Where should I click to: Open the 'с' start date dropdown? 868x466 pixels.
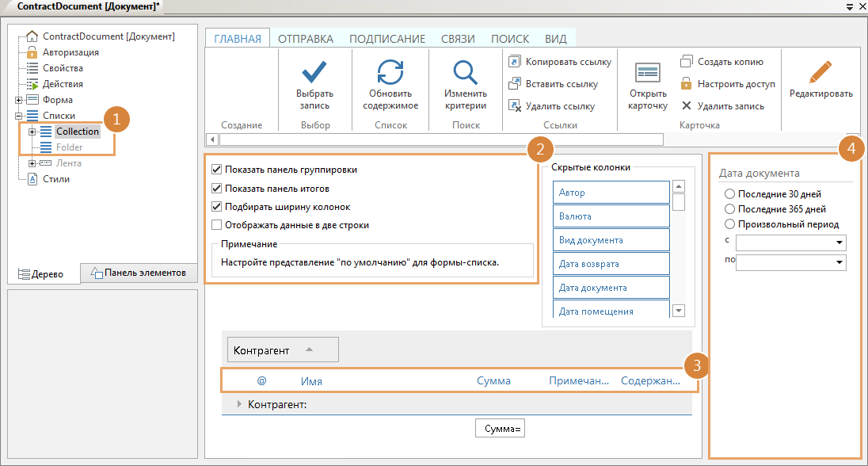point(839,243)
